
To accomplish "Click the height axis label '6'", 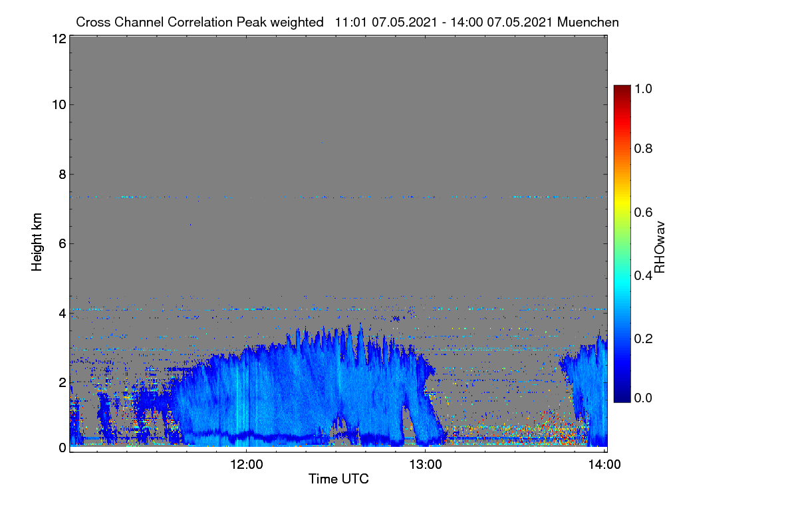I will [61, 243].
